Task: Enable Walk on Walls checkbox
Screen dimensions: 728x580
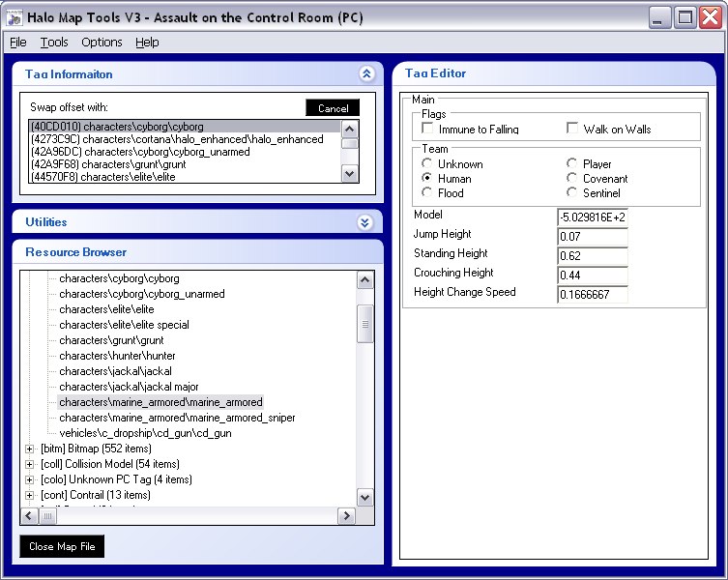Action: coord(572,128)
